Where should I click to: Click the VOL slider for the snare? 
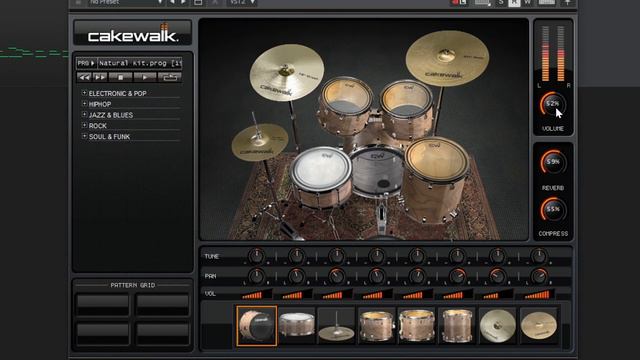(x=297, y=294)
